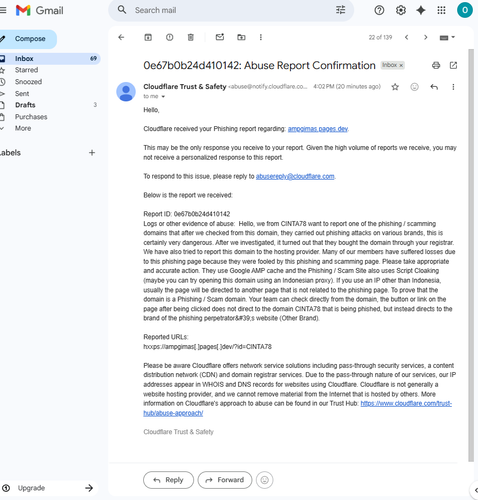Click the Cloudflare Trust & Safety signature
Image resolution: width=478 pixels, height=500 pixels.
coord(178,432)
